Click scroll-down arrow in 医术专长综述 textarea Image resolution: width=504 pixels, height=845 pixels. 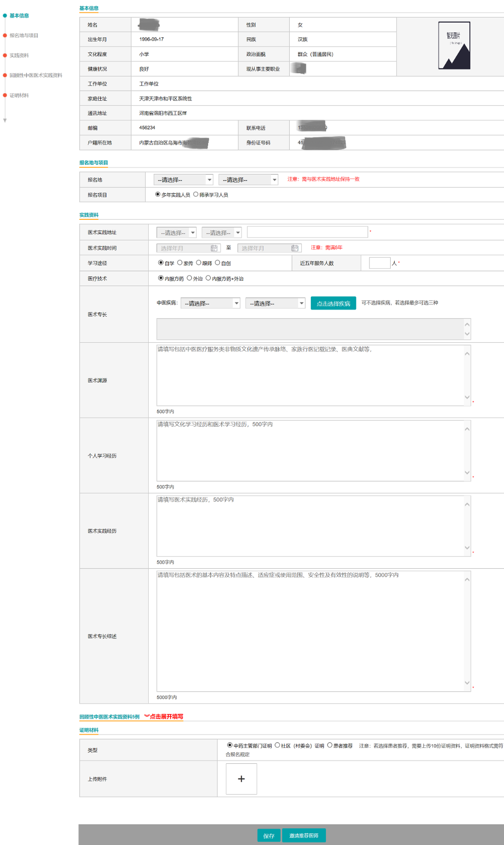click(x=467, y=683)
